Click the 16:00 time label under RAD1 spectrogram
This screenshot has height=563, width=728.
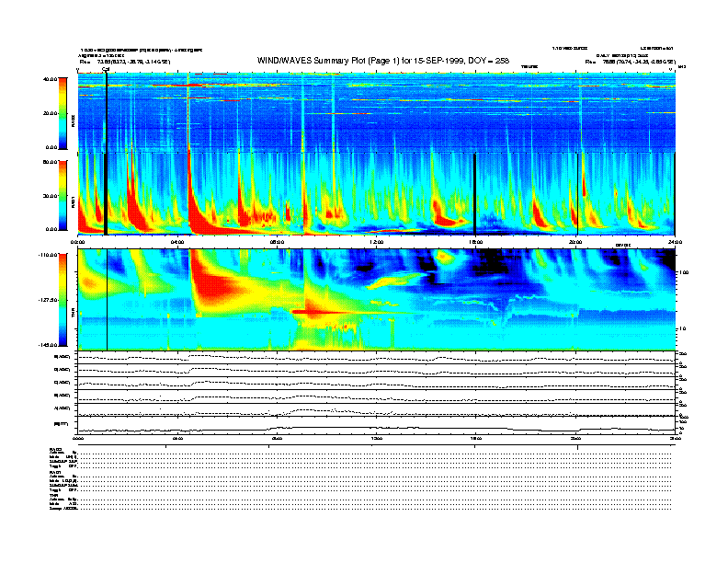pos(475,242)
